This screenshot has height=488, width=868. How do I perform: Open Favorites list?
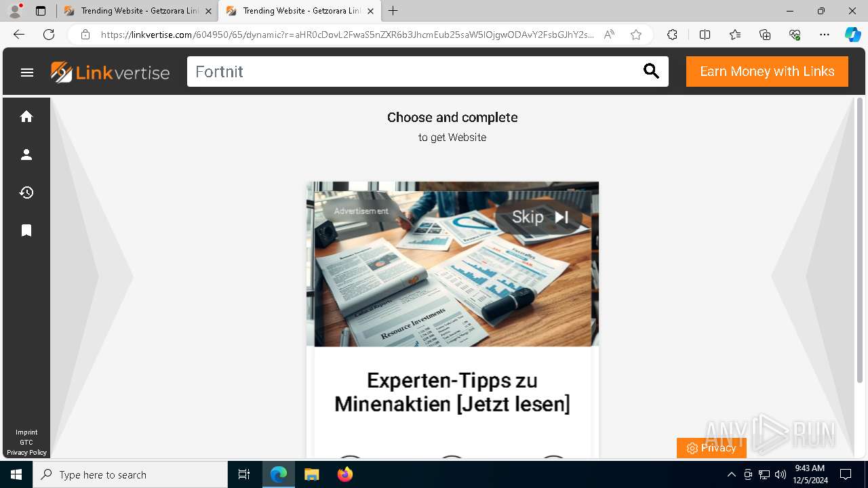tap(735, 35)
